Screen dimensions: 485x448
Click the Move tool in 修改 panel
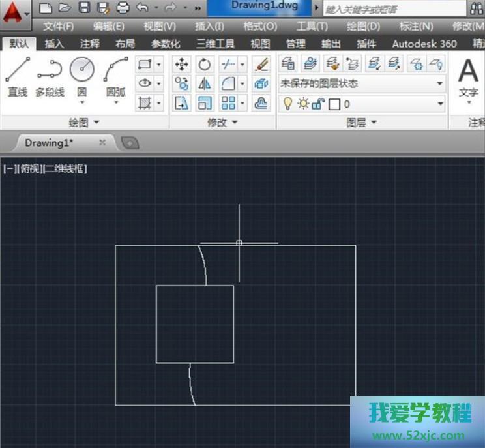(182, 64)
